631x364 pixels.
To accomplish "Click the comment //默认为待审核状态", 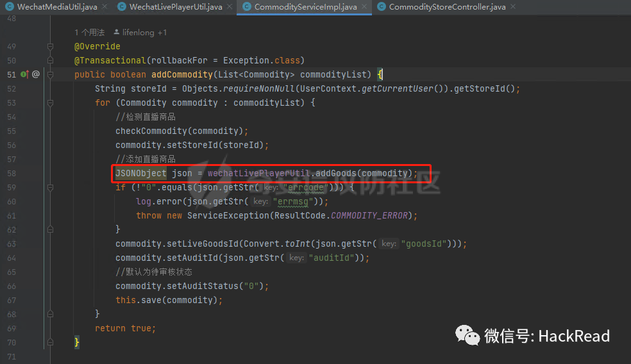I will (154, 272).
